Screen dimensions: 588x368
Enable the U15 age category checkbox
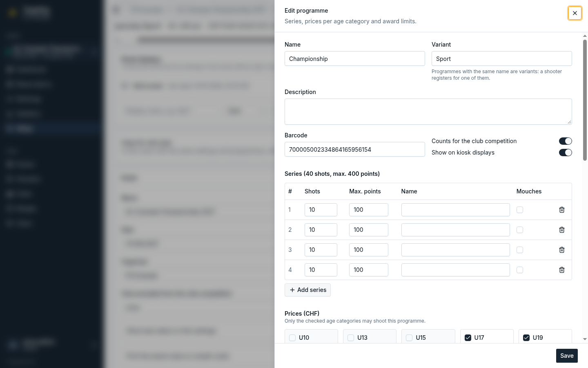click(409, 338)
